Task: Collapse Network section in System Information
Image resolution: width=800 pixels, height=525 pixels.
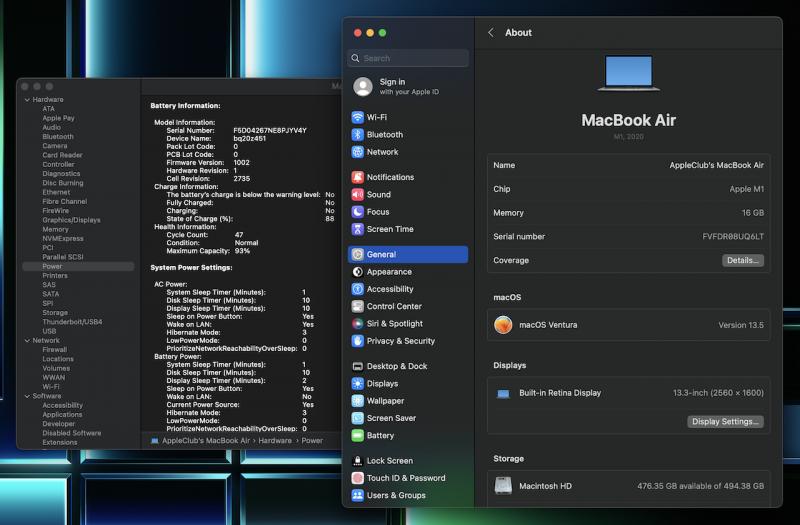Action: [x=27, y=340]
